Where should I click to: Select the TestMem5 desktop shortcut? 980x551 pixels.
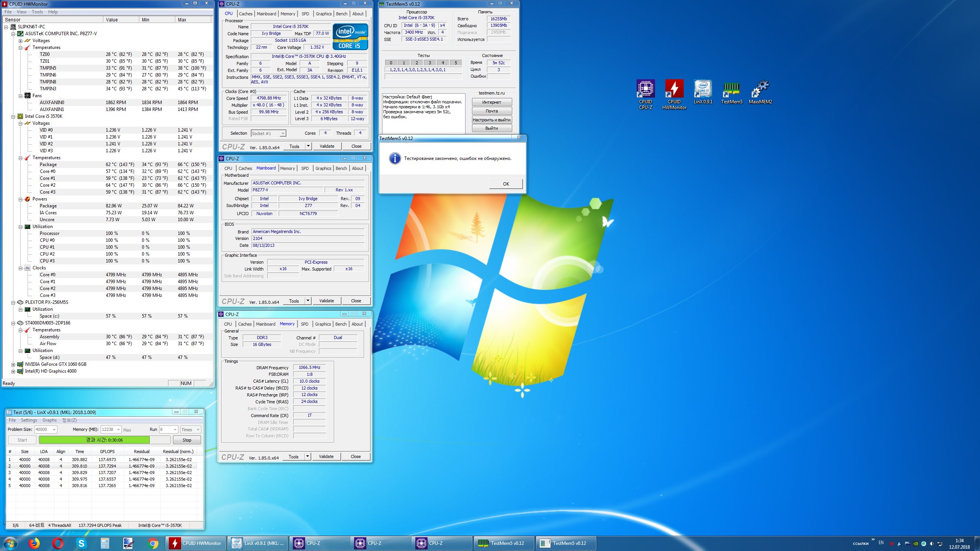(732, 92)
